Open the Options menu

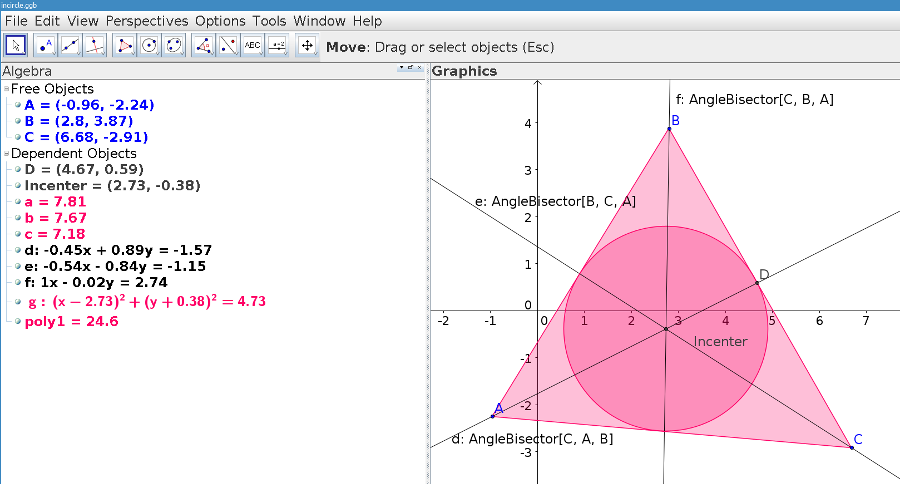click(x=220, y=21)
